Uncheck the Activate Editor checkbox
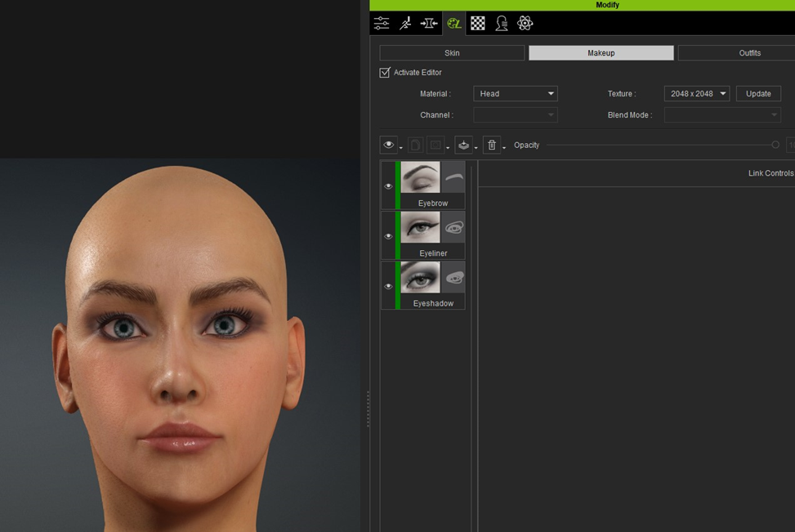 pos(385,73)
